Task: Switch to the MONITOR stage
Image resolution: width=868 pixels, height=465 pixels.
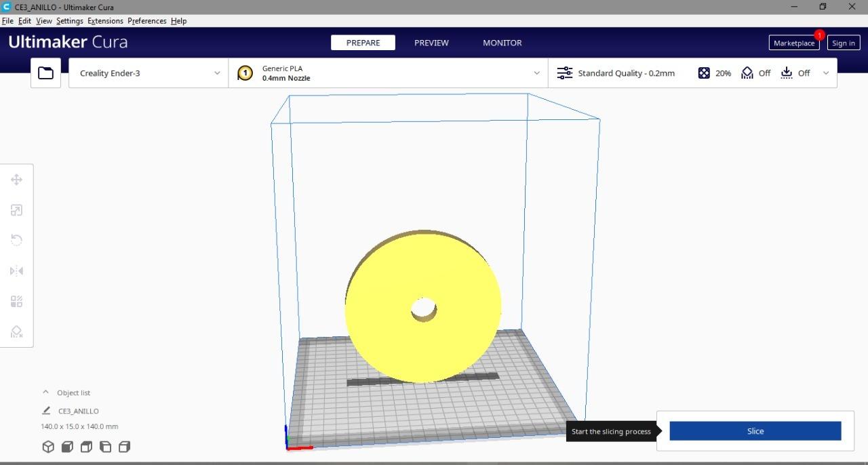Action: tap(502, 43)
